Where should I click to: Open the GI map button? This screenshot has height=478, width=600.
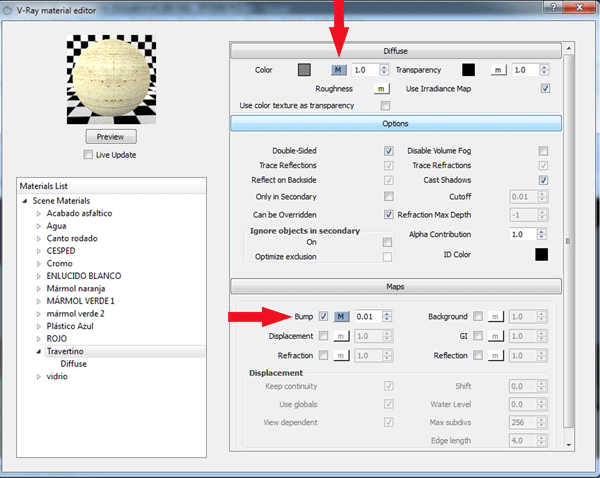[x=496, y=336]
